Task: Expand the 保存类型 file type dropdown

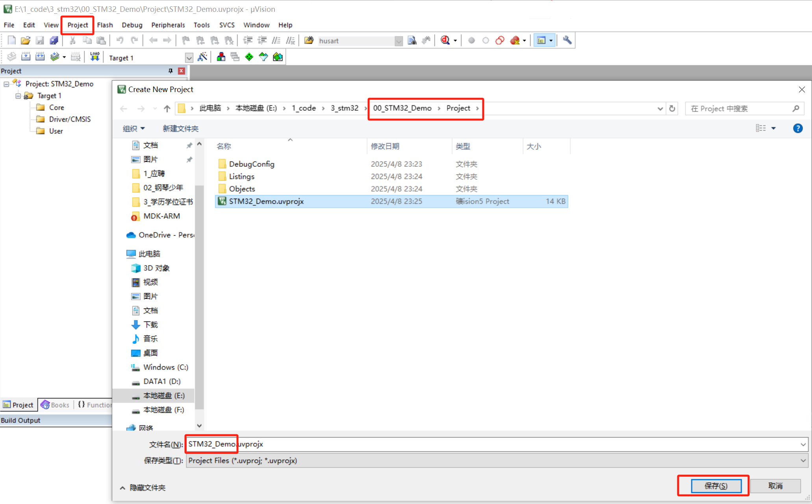Action: click(803, 460)
